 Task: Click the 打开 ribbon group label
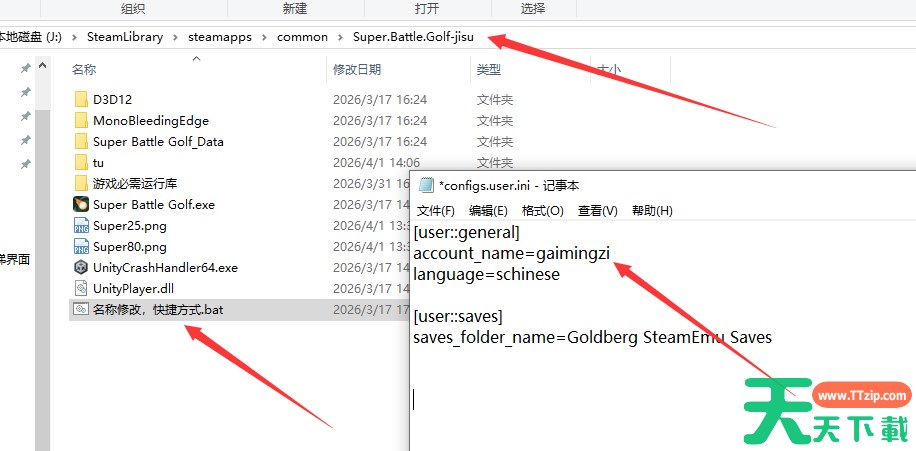[427, 9]
